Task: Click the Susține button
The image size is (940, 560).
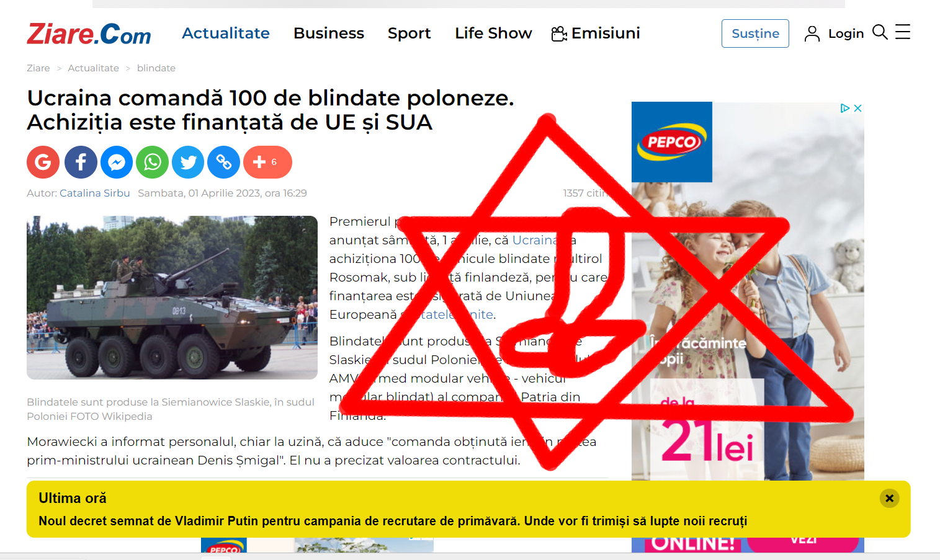Action: 755,33
